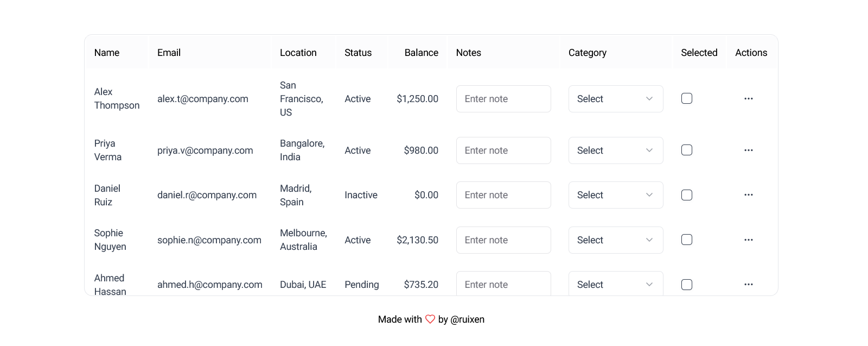868x346 pixels.
Task: Open Category select for Daniel Ruiz
Action: pyautogui.click(x=616, y=195)
